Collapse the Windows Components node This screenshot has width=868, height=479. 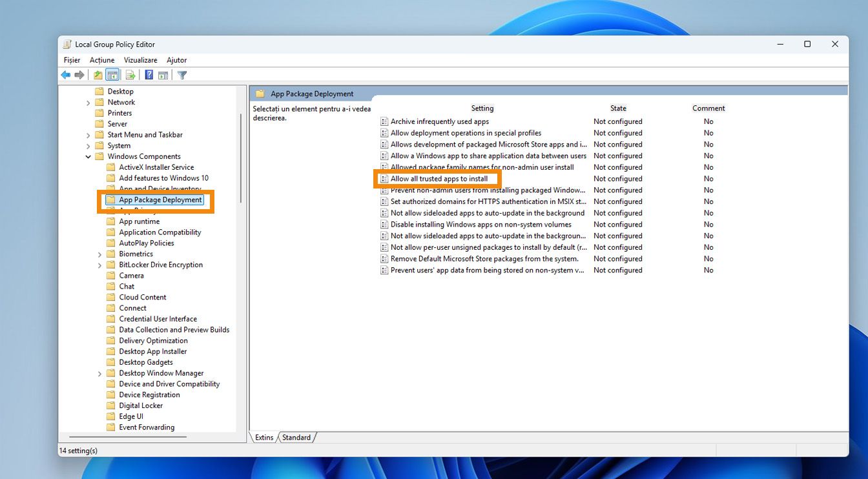click(88, 157)
